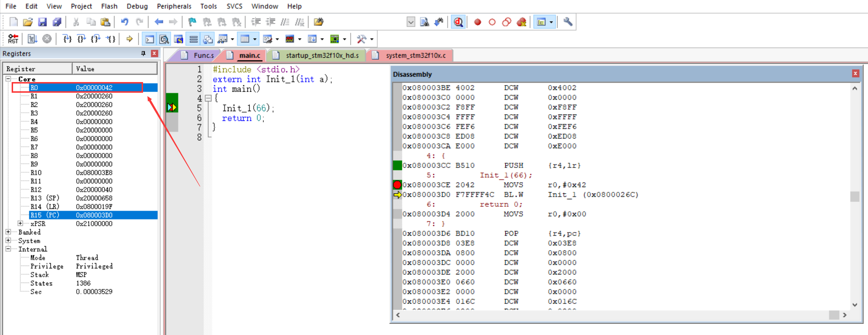Open the Peripherals menu
Image resolution: width=868 pixels, height=335 pixels.
174,6
